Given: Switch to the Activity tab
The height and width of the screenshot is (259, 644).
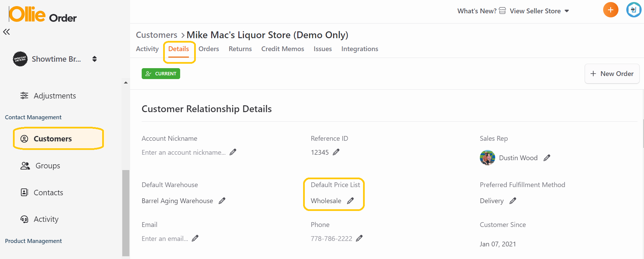Looking at the screenshot, I should [x=147, y=49].
